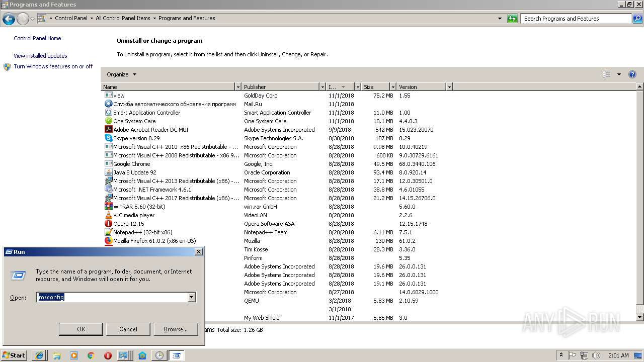Select the VLC media player cone icon

(x=108, y=215)
